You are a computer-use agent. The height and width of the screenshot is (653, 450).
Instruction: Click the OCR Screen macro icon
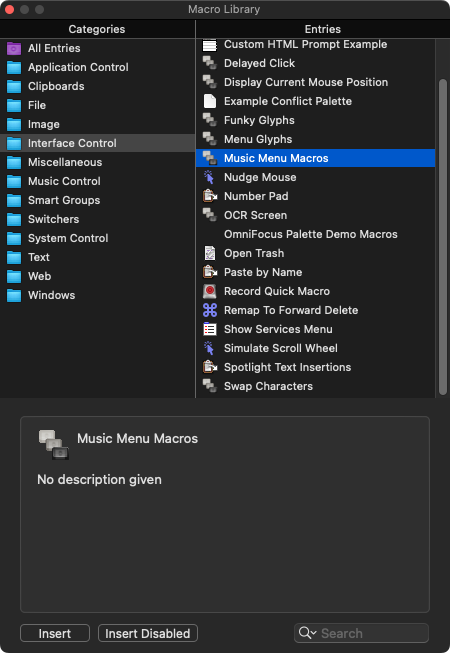209,215
